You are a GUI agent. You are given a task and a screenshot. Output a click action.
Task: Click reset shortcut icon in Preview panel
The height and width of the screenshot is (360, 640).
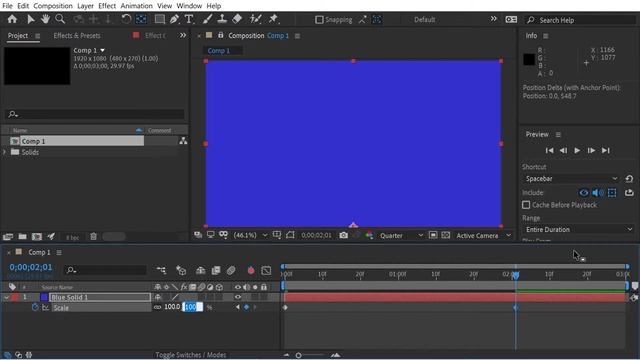[x=629, y=179]
